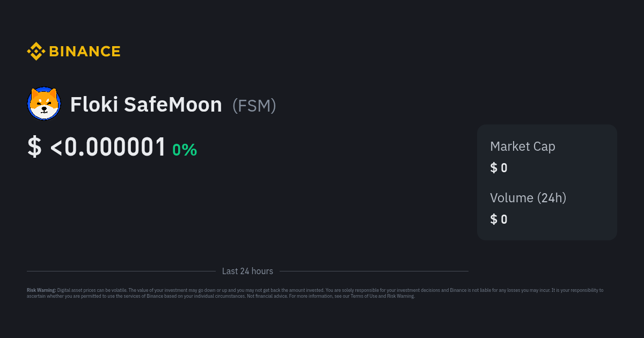Click the bold Risk Warning heading

41,290
